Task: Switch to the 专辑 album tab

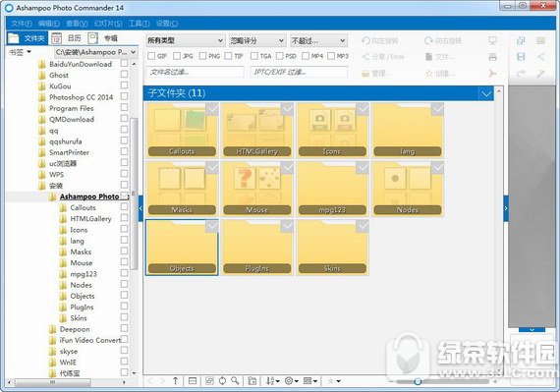Action: coord(103,38)
